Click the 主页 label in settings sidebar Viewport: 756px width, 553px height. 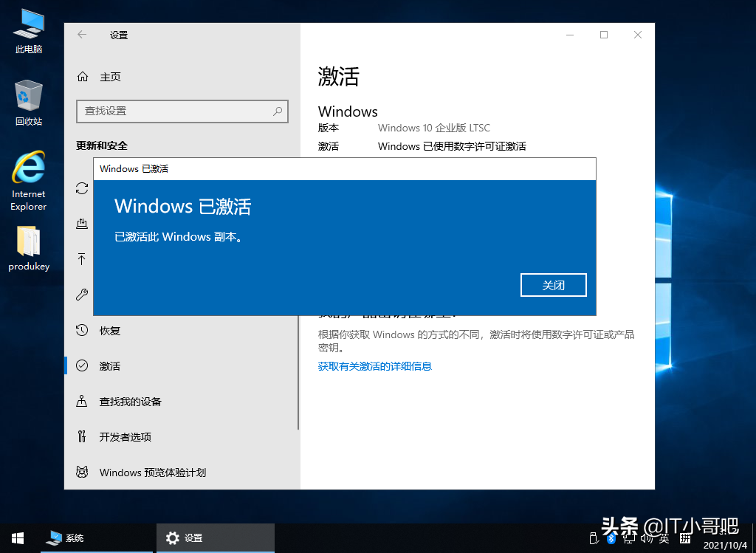(x=110, y=77)
